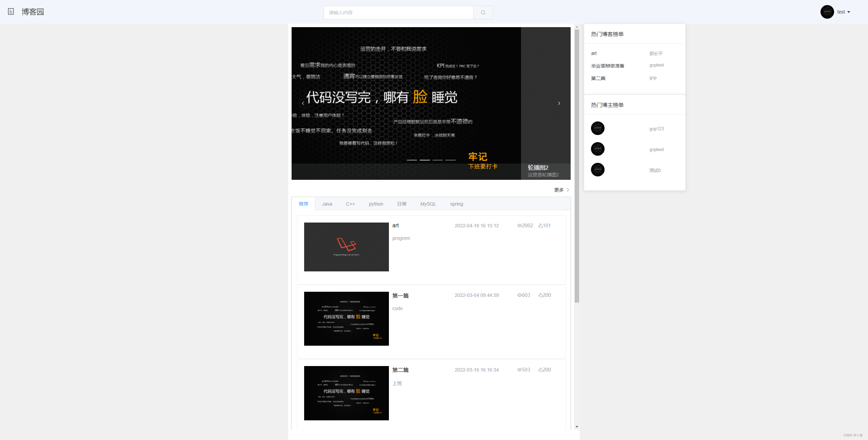Screen dimensions: 868x440
Task: Click the search magnifier button
Action: [x=483, y=13]
